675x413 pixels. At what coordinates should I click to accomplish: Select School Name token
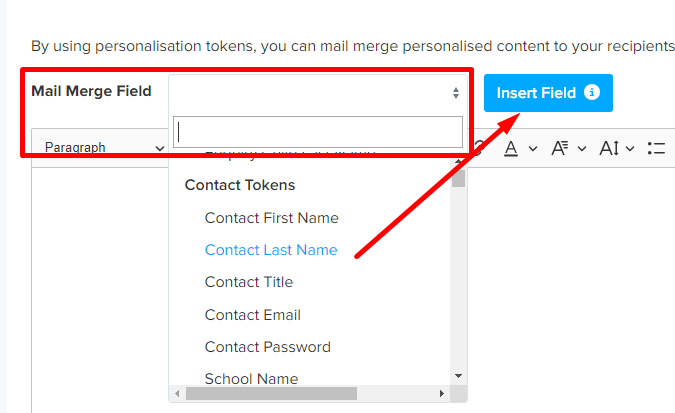(251, 379)
